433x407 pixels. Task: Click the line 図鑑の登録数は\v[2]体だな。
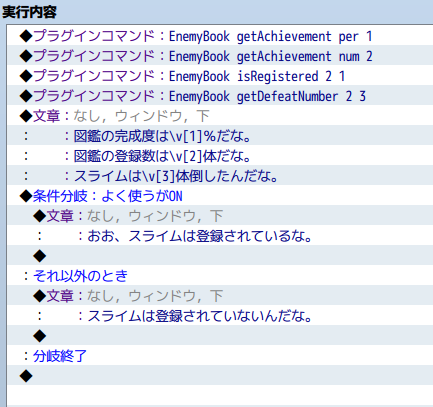click(x=220, y=156)
